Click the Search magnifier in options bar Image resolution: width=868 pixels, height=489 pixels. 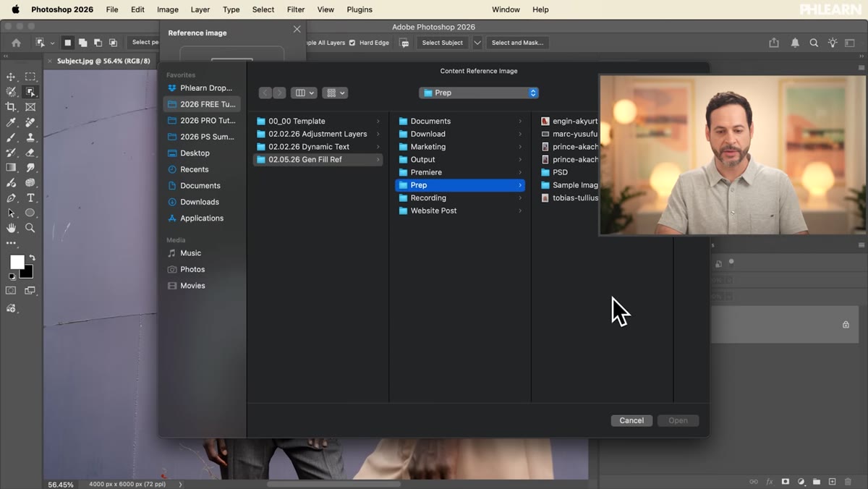point(814,43)
